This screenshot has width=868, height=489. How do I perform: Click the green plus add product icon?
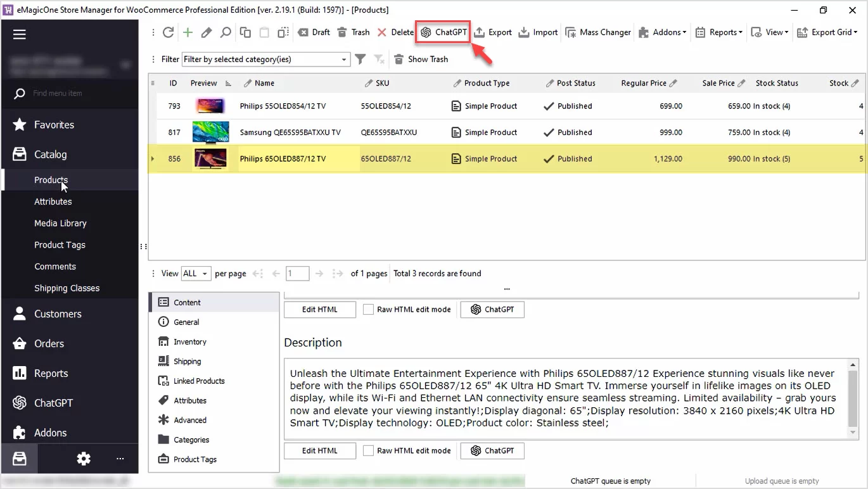pyautogui.click(x=188, y=32)
